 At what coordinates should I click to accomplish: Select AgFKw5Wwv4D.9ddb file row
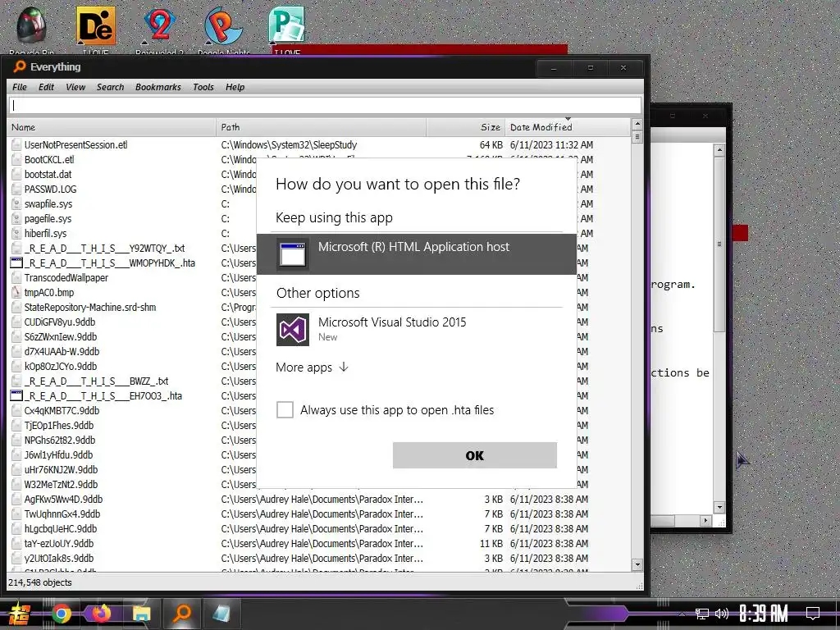[x=319, y=500]
